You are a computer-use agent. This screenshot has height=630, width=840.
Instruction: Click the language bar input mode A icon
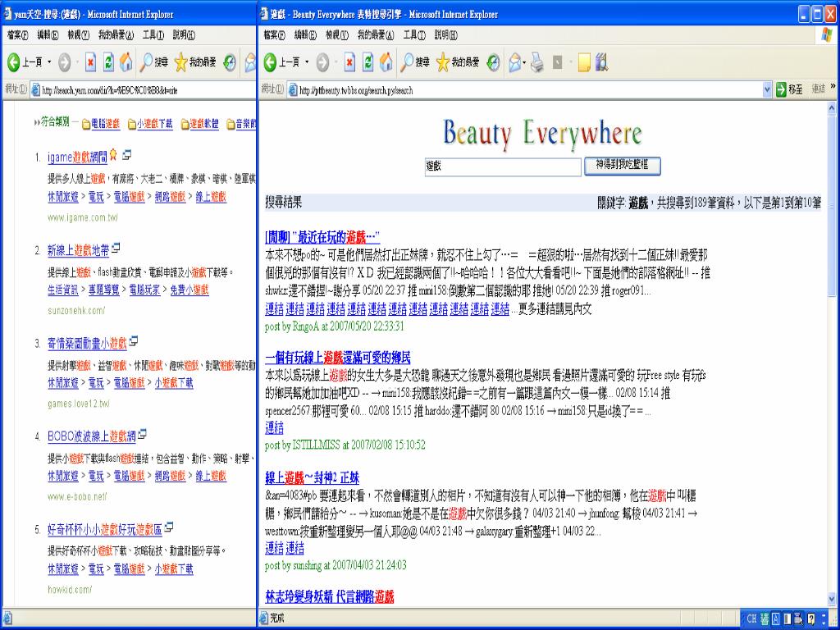776,619
